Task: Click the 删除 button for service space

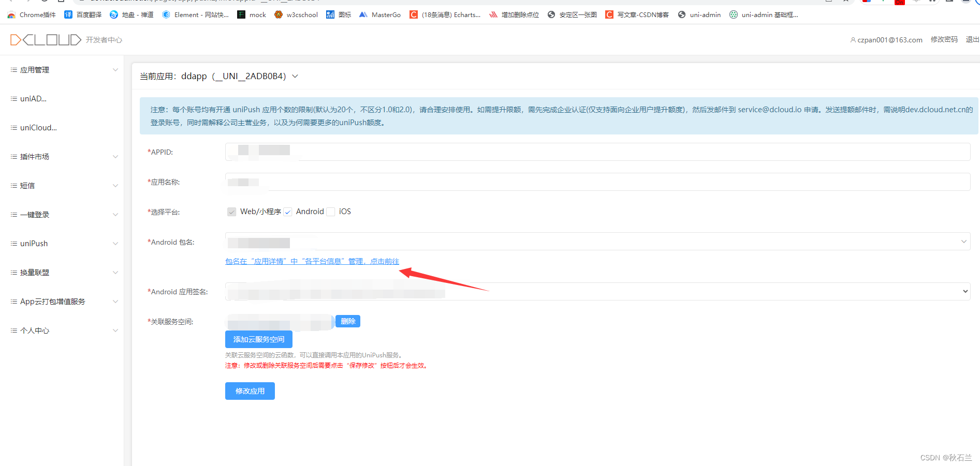Action: coord(348,321)
